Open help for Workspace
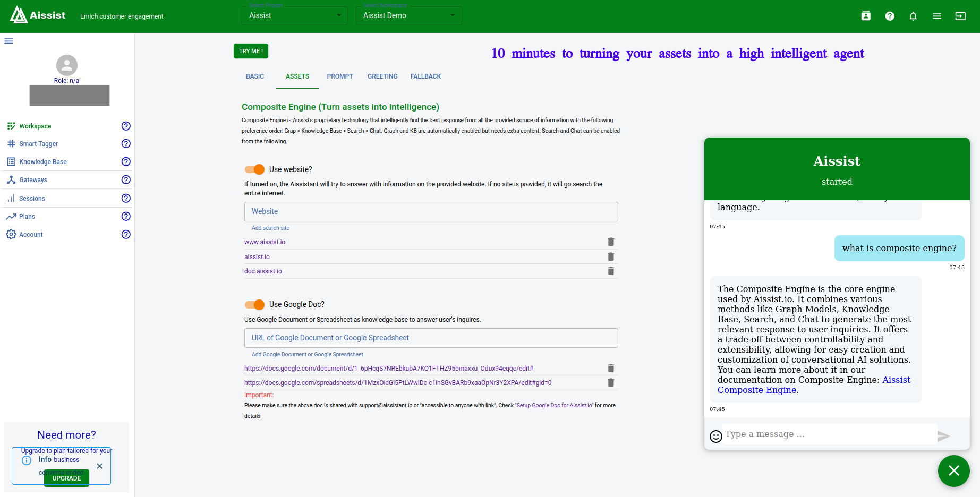This screenshot has height=497, width=980. pyautogui.click(x=126, y=126)
